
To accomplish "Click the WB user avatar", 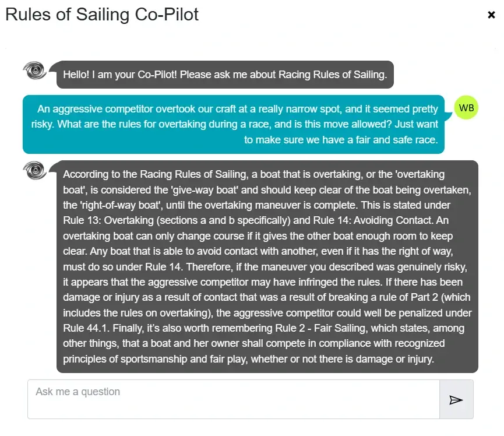I will click(466, 108).
